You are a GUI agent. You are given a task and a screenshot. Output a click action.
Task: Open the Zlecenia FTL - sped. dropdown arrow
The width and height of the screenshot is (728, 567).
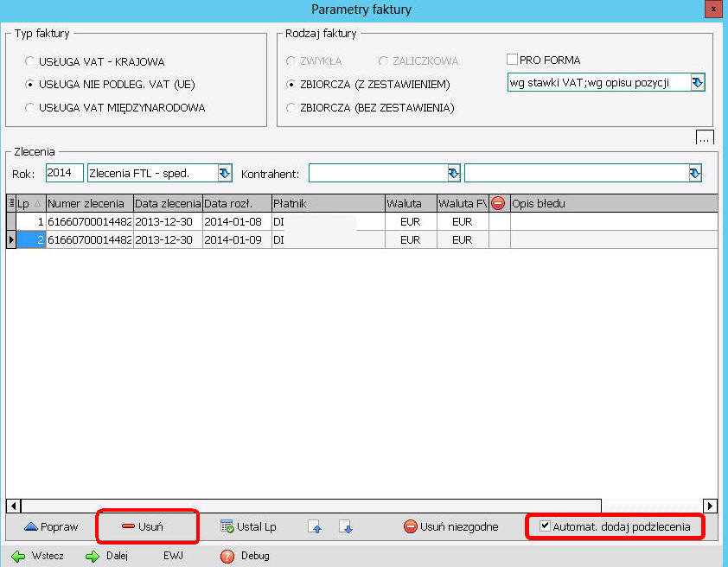point(225,173)
